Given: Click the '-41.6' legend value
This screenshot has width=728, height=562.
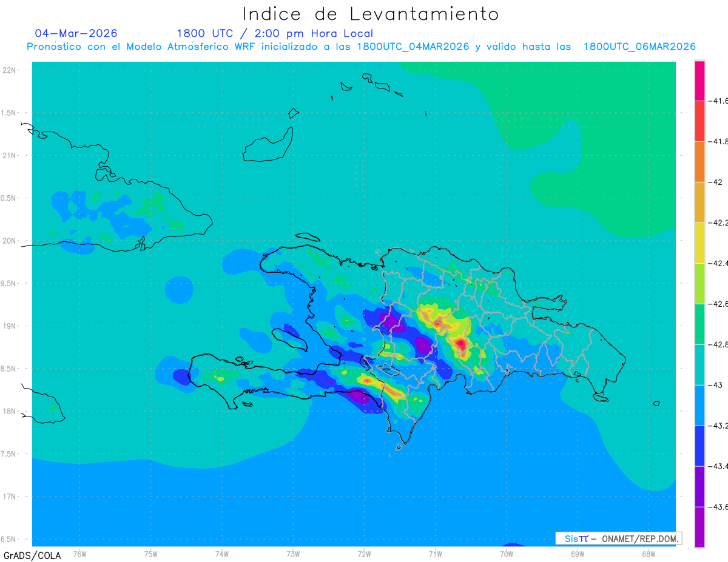Looking at the screenshot, I should coord(719,101).
